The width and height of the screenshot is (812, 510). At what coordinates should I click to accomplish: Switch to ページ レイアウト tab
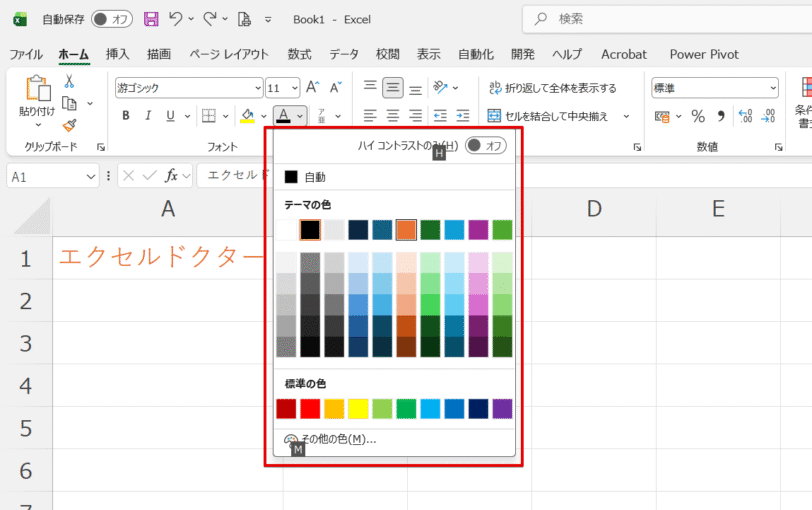click(229, 54)
